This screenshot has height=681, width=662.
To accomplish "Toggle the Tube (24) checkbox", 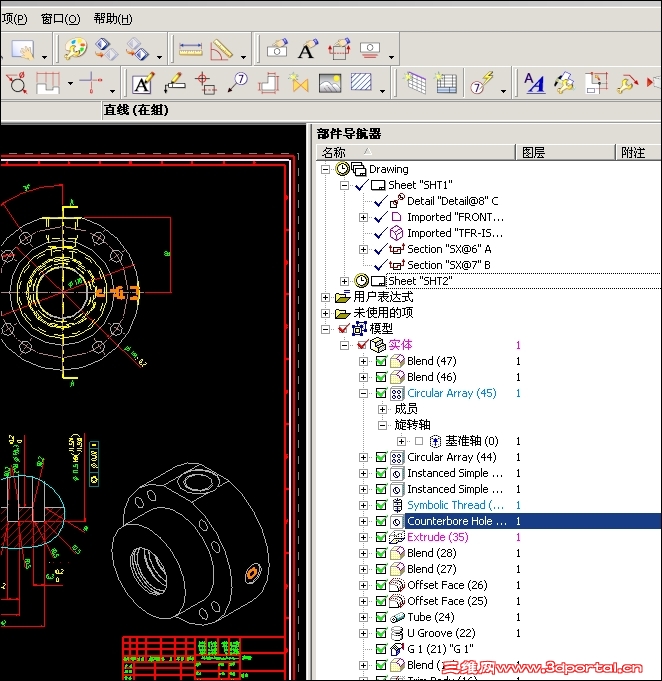I will click(x=381, y=617).
